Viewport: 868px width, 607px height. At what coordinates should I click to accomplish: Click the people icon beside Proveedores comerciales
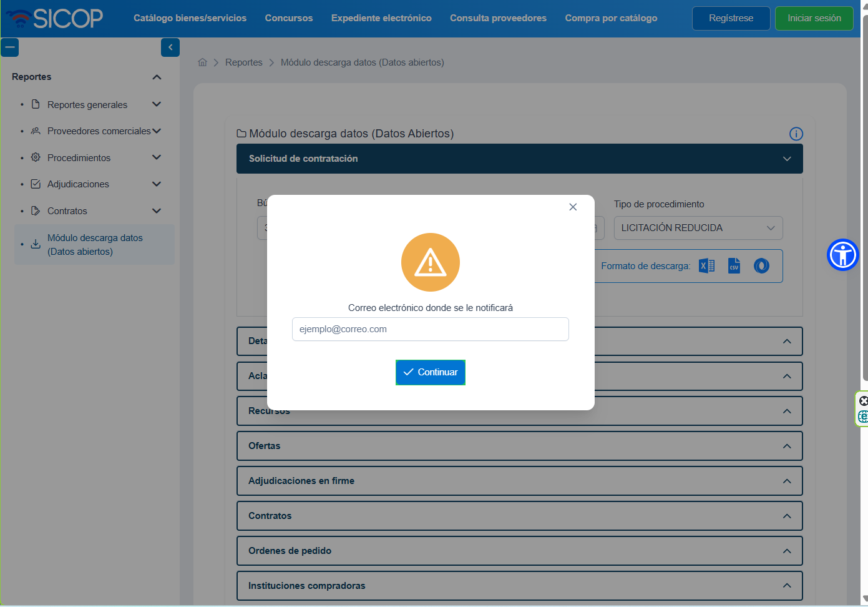click(36, 131)
